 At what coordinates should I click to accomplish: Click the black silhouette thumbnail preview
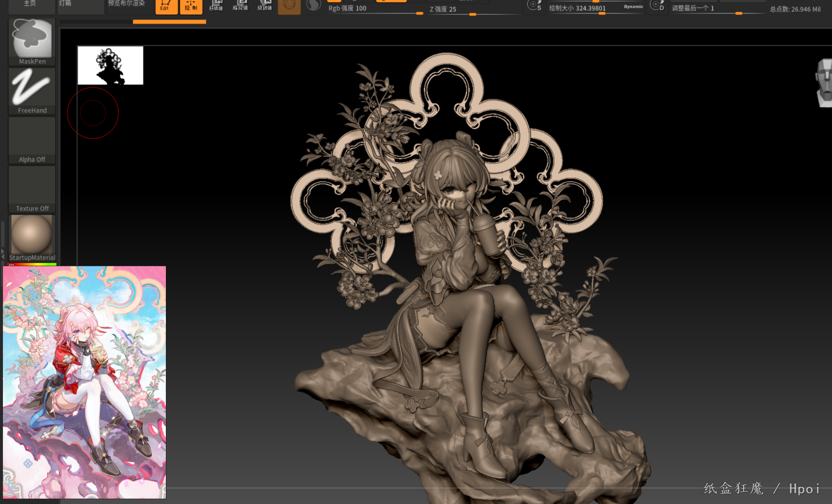click(110, 66)
